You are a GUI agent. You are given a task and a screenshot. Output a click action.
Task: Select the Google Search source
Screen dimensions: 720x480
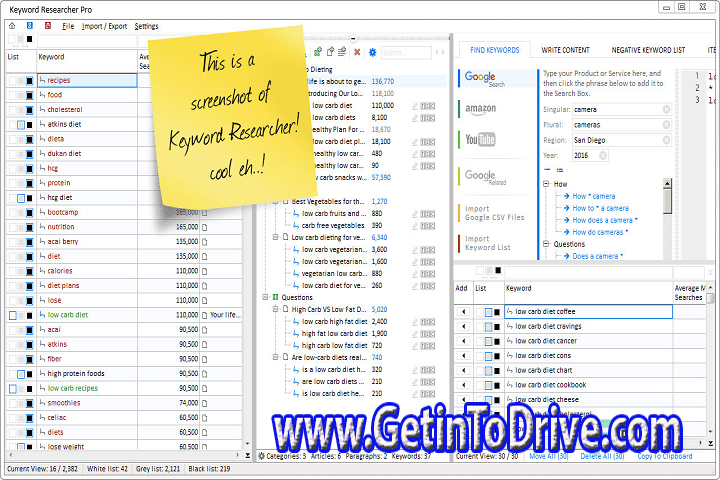point(497,79)
